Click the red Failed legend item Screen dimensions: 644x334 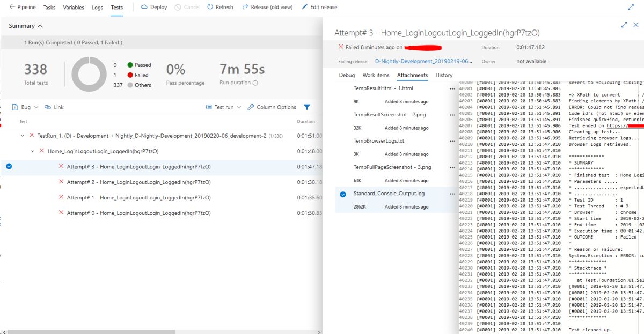[x=138, y=75]
